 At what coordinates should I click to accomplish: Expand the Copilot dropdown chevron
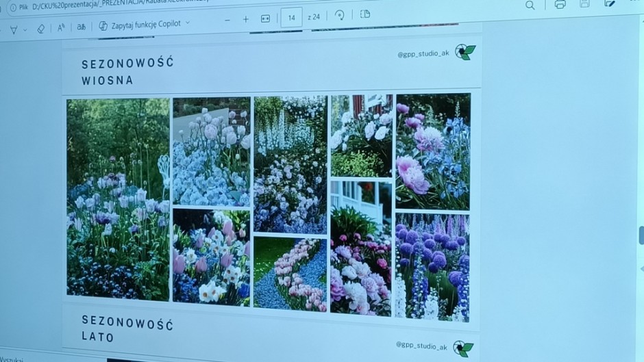188,23
